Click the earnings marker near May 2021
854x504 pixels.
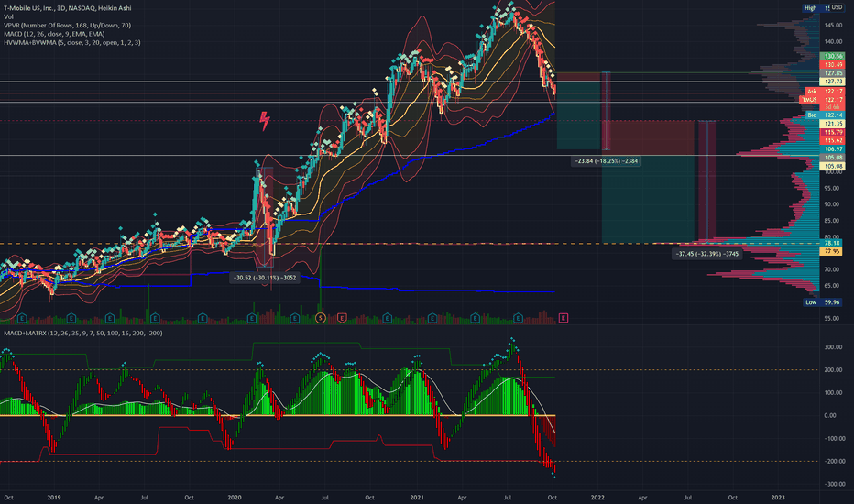point(475,318)
